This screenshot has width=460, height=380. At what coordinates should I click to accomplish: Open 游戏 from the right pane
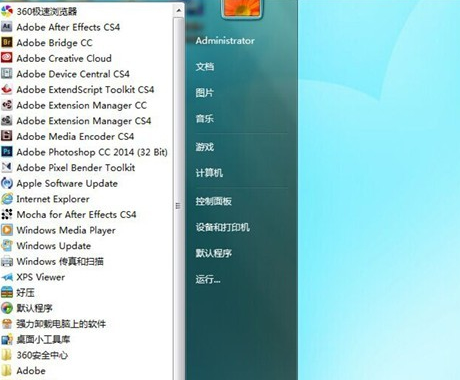pos(205,147)
